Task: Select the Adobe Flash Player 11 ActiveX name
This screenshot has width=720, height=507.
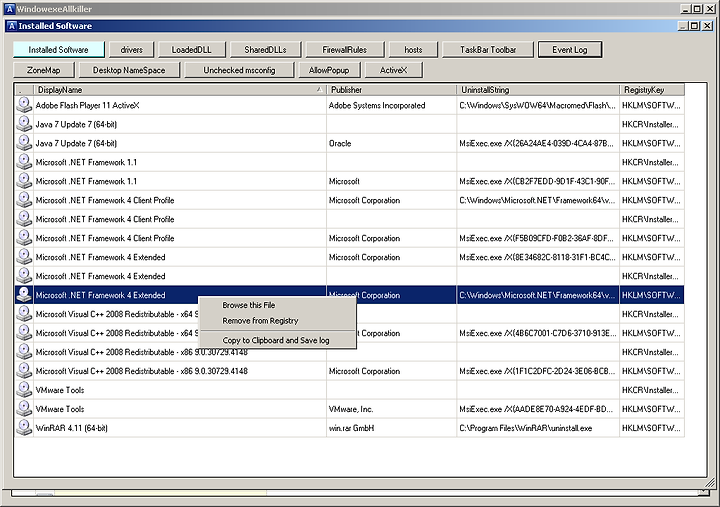Action: click(x=87, y=105)
